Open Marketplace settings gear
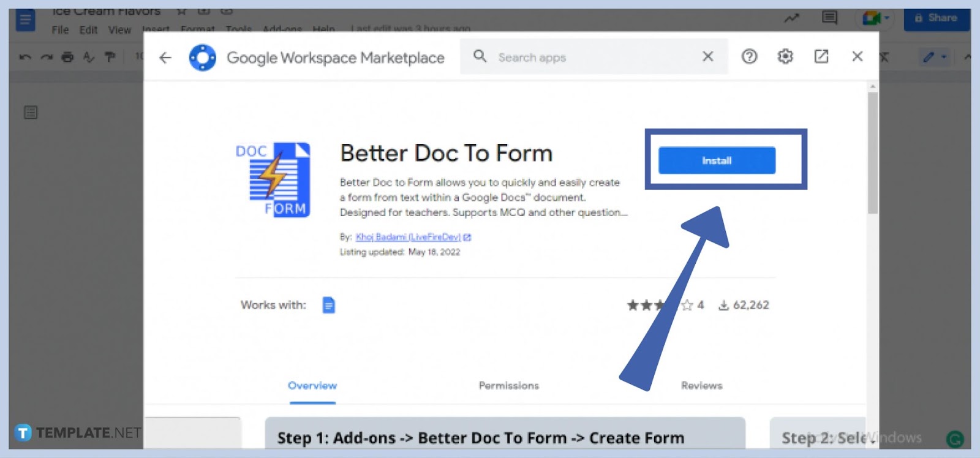Screen dimensions: 980x458 (785, 57)
